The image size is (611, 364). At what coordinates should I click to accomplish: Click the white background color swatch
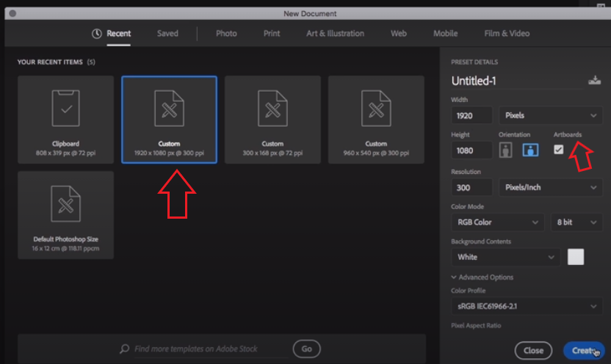(576, 257)
